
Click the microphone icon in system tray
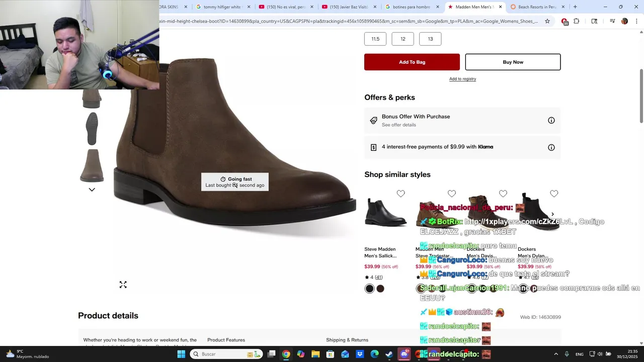click(x=567, y=354)
